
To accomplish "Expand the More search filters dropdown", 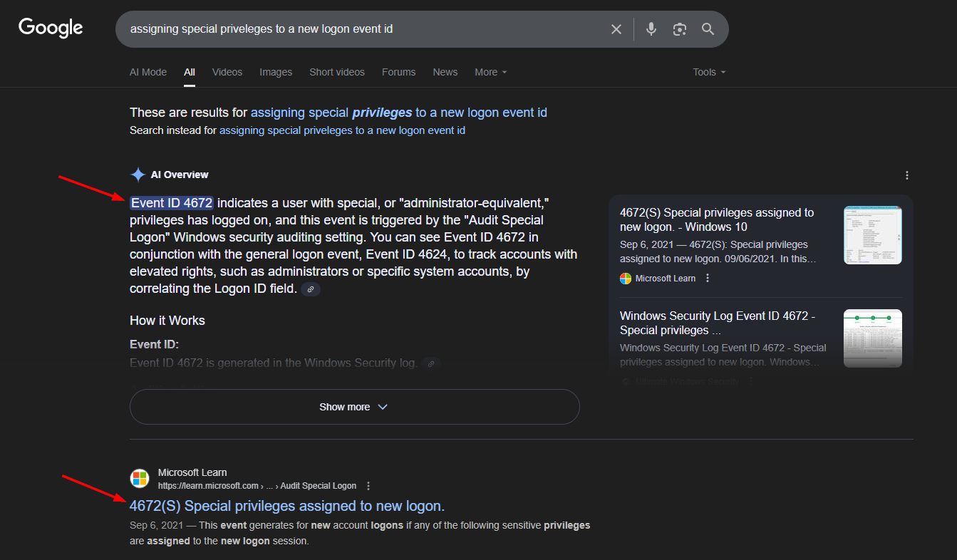I will (491, 72).
